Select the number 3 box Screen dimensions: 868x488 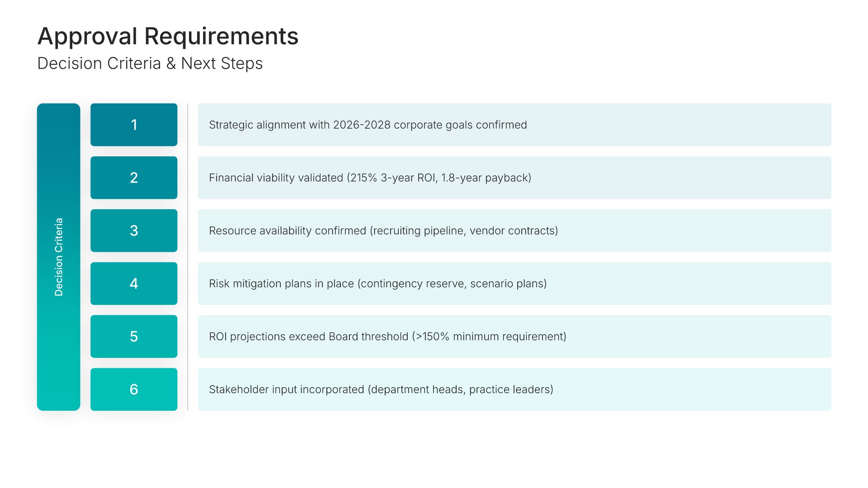134,230
